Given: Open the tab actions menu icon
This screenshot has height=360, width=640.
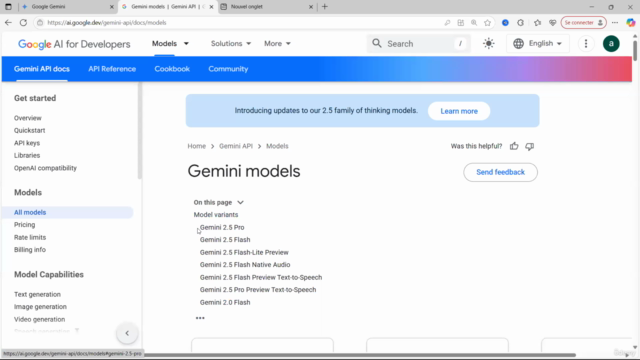Looking at the screenshot, I should coord(8,7).
